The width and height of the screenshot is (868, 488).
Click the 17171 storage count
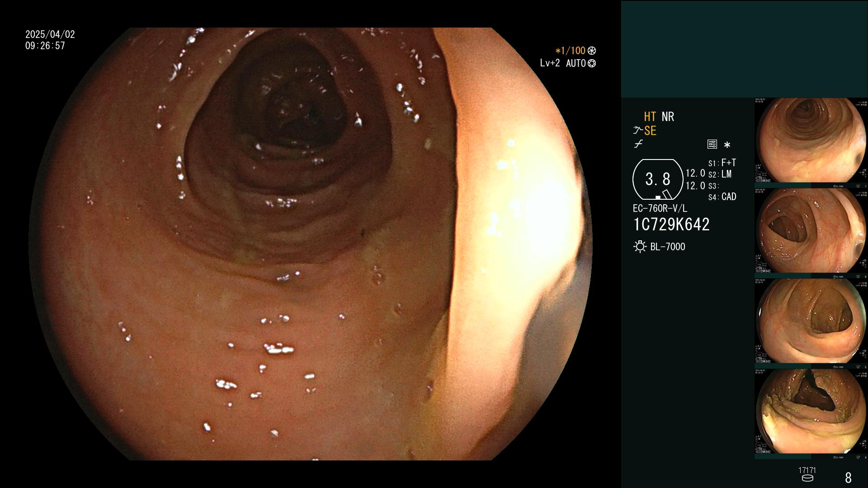point(807,470)
